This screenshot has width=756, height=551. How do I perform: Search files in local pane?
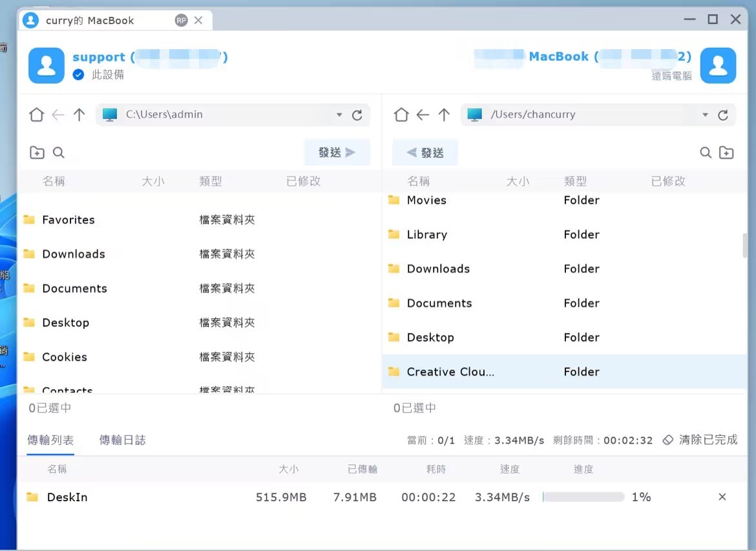coord(59,153)
